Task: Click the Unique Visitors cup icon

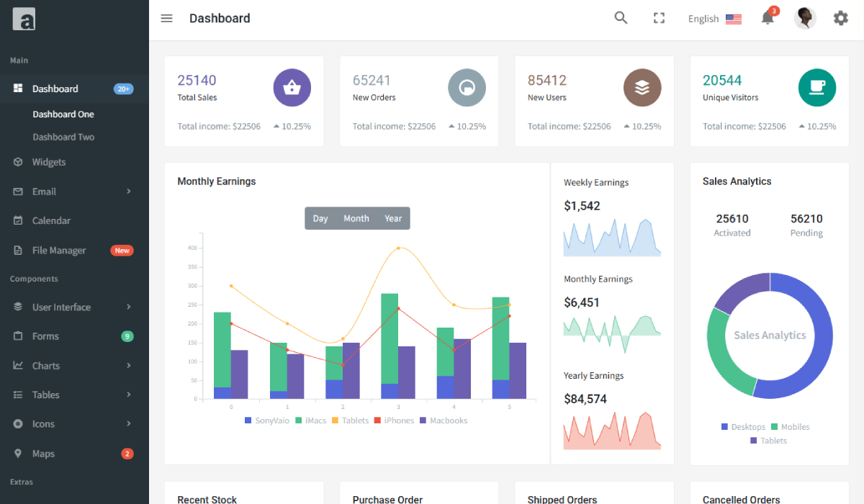Action: pos(816,88)
